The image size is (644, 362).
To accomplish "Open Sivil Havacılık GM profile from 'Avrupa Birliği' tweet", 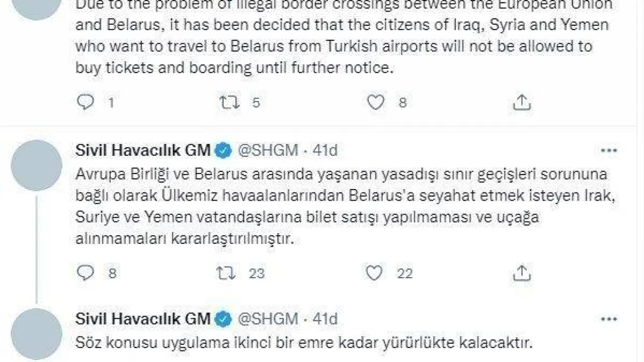I will tap(143, 150).
